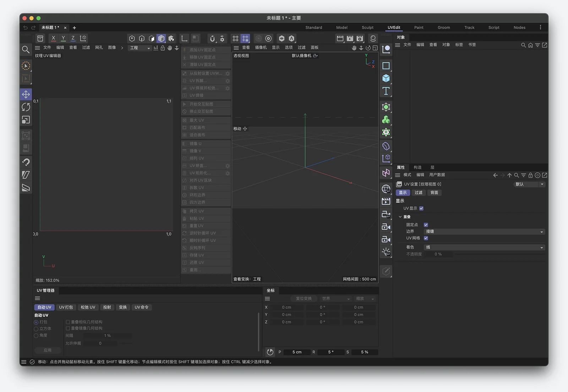Select the Move tool in left toolbar
The width and height of the screenshot is (568, 392).
tap(26, 94)
